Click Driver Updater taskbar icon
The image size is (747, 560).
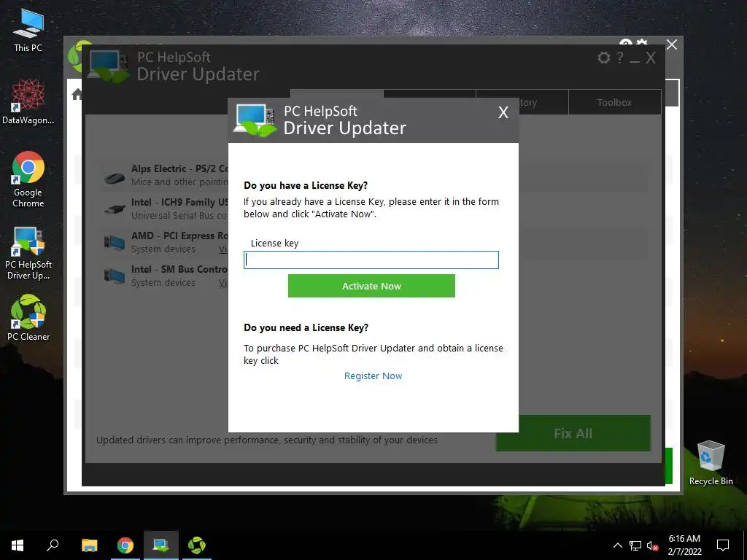click(161, 545)
